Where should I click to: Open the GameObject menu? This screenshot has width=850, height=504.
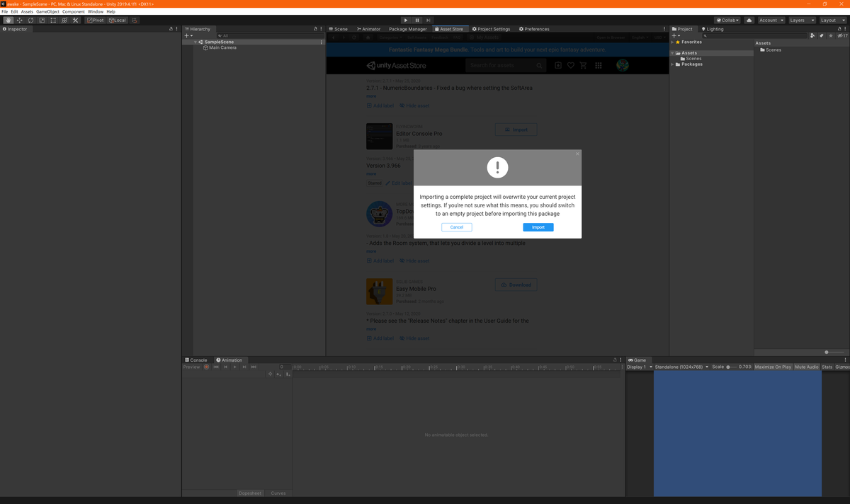[x=47, y=12]
